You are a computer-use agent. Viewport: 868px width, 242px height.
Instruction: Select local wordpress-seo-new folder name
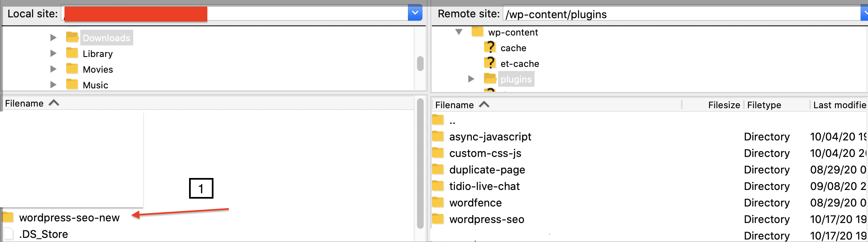(x=69, y=218)
